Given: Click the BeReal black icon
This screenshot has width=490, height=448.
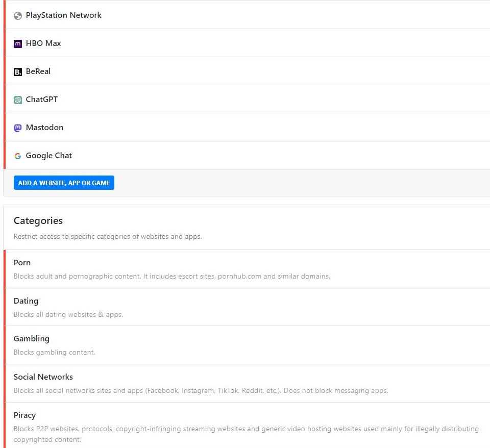Looking at the screenshot, I should click(x=18, y=72).
